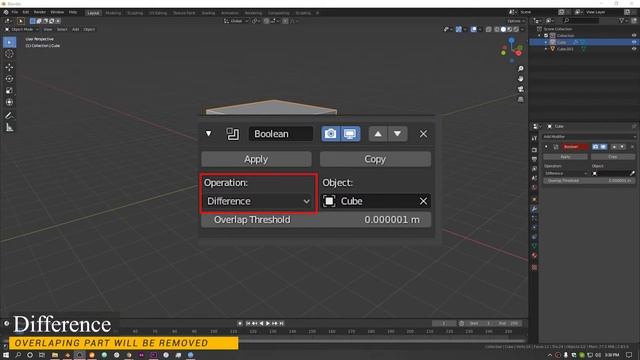The width and height of the screenshot is (640, 360).
Task: Toggle render camera in Properties editor Boolean header
Action: pyautogui.click(x=596, y=147)
